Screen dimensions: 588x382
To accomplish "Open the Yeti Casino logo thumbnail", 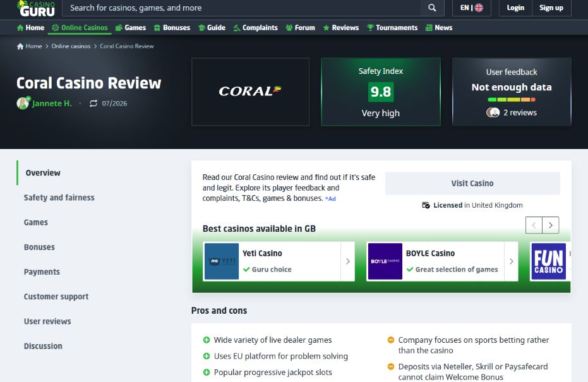I will click(x=222, y=261).
